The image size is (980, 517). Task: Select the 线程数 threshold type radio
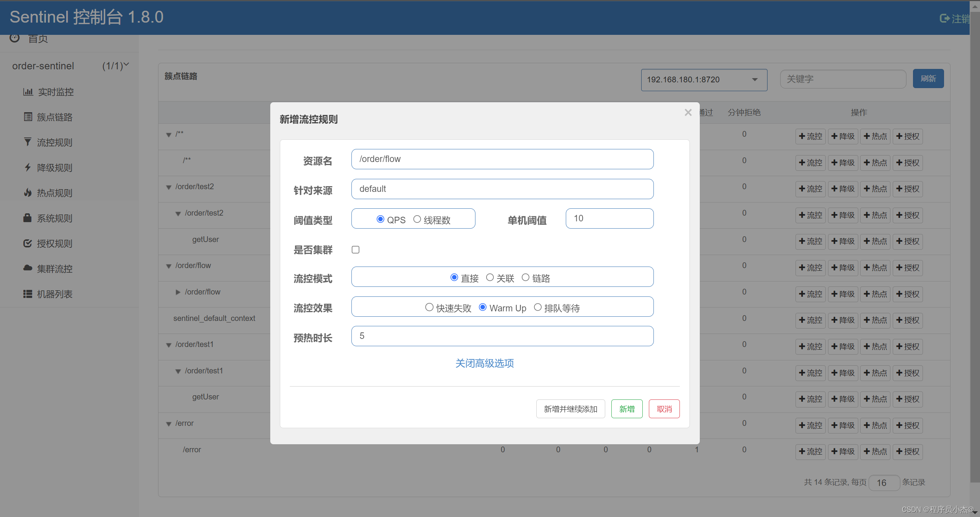417,219
